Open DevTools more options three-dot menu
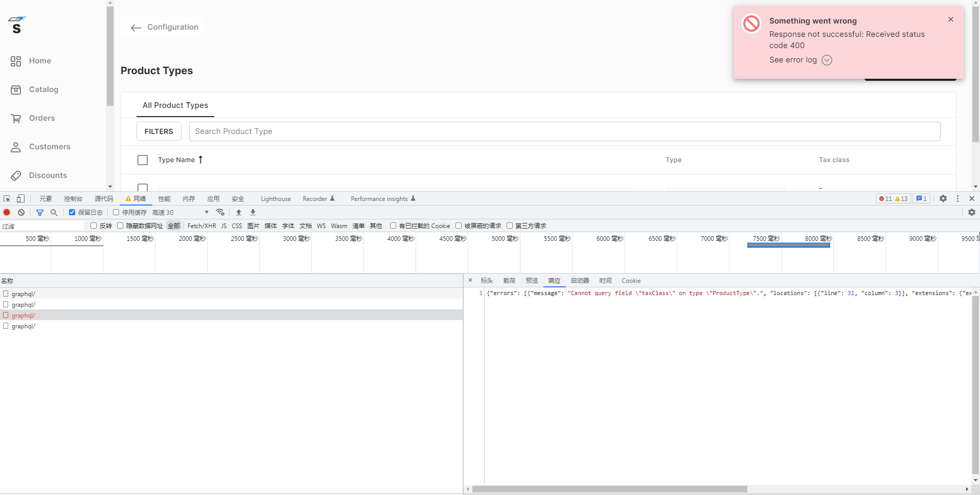 (957, 198)
